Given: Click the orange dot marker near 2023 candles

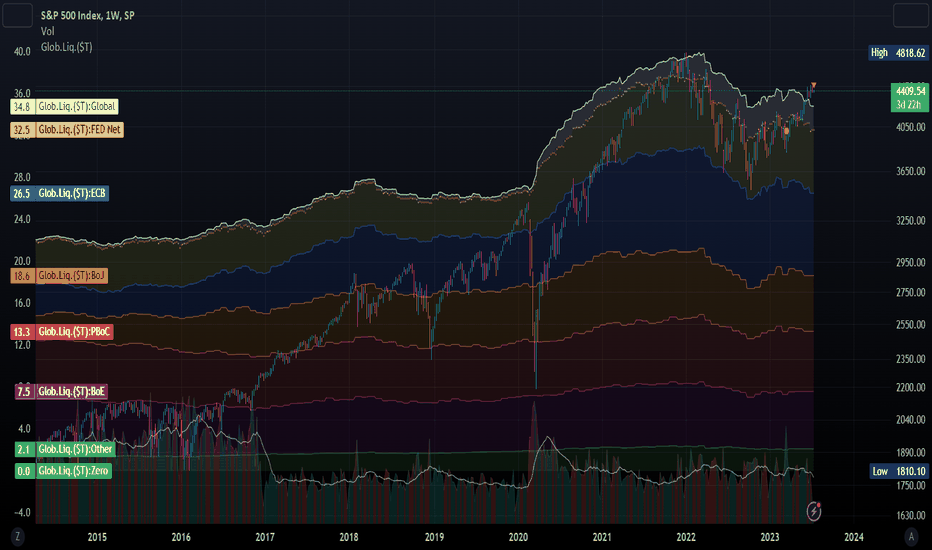Looking at the screenshot, I should (x=786, y=131).
